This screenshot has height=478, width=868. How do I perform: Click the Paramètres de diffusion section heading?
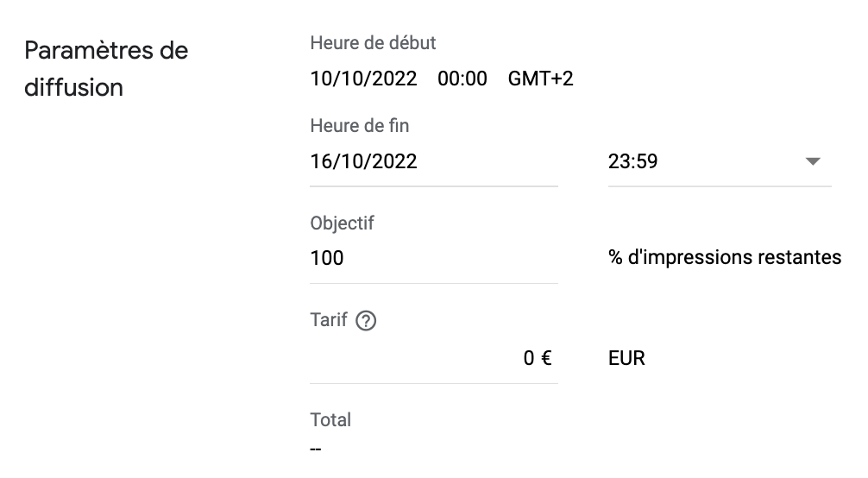pos(106,69)
